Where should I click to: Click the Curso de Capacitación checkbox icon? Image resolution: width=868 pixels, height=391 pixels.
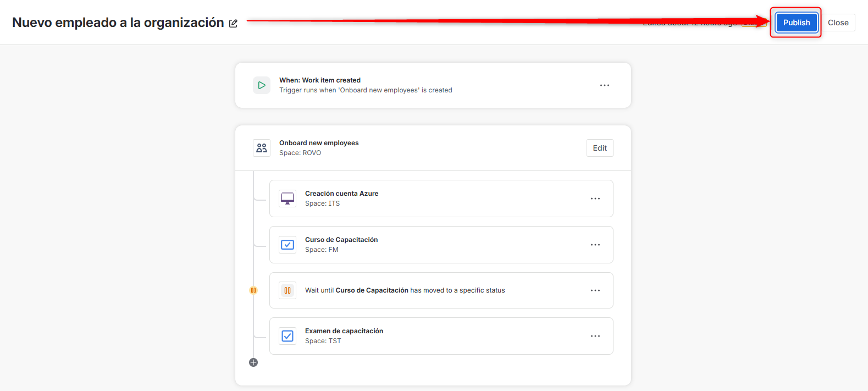point(288,245)
